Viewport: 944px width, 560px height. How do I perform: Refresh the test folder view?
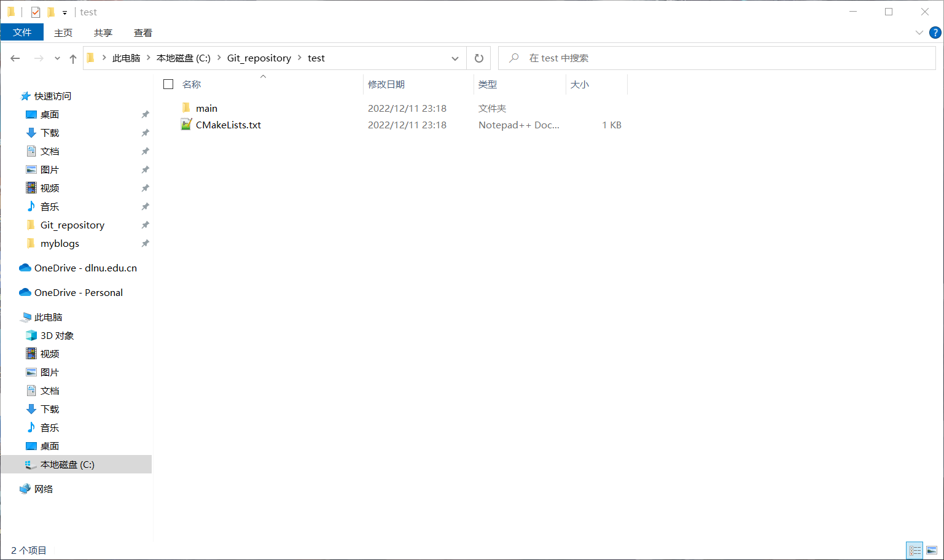coord(479,58)
